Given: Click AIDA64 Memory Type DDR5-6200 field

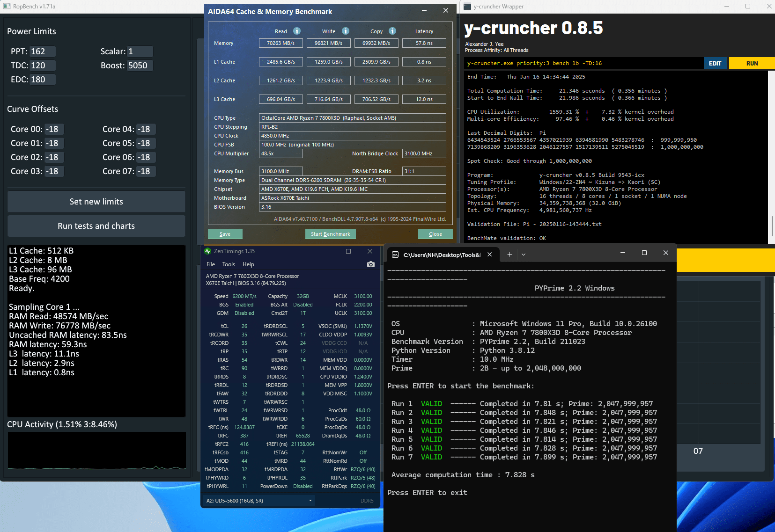Looking at the screenshot, I should click(x=353, y=180).
